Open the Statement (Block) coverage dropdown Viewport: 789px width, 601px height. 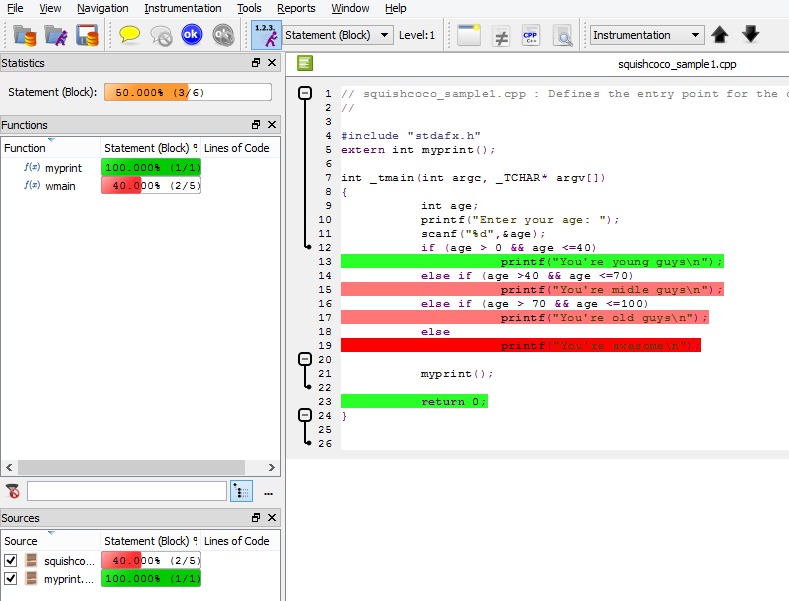pyautogui.click(x=337, y=35)
